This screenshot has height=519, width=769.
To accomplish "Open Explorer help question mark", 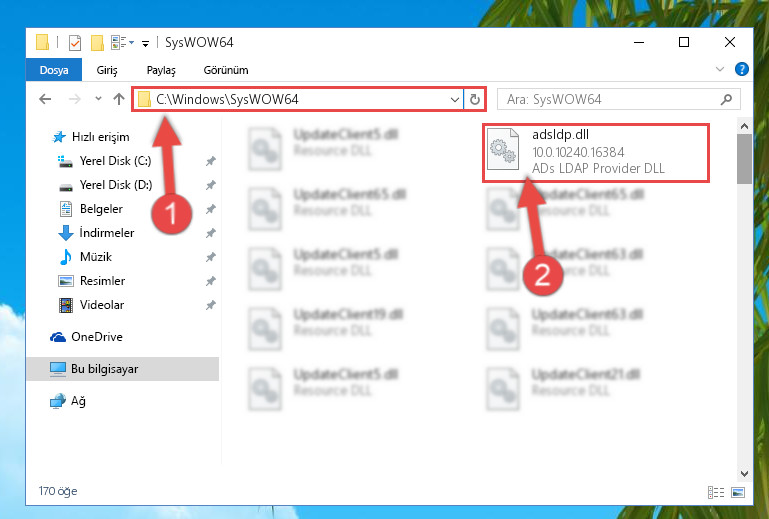I will (742, 69).
